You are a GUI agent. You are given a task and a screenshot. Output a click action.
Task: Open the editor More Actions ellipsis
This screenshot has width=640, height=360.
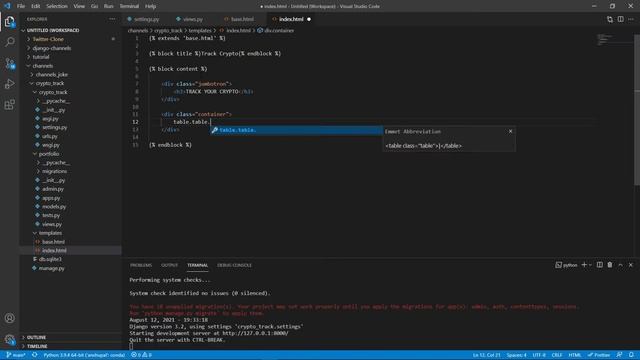pyautogui.click(x=631, y=19)
